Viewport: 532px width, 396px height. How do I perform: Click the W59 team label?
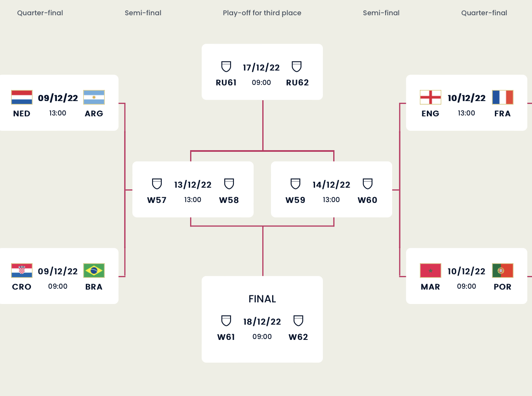[295, 200]
